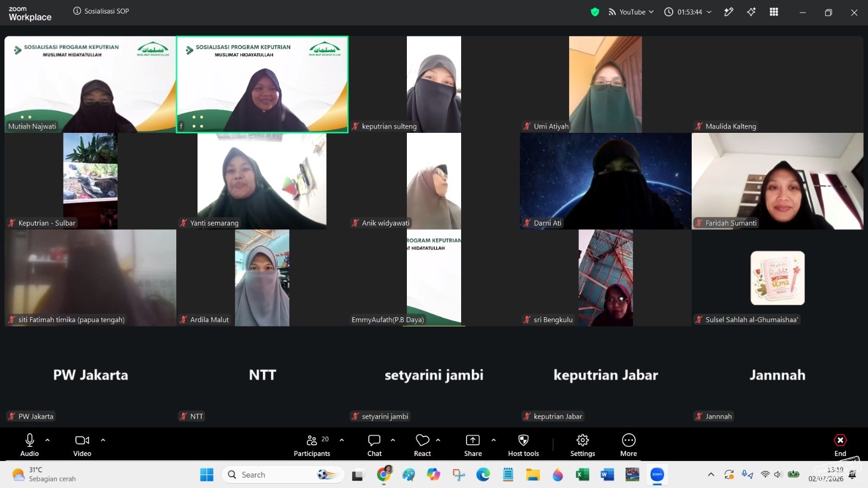Click the annotate pen icon in title bar
Image resolution: width=868 pixels, height=488 pixels.
point(729,12)
